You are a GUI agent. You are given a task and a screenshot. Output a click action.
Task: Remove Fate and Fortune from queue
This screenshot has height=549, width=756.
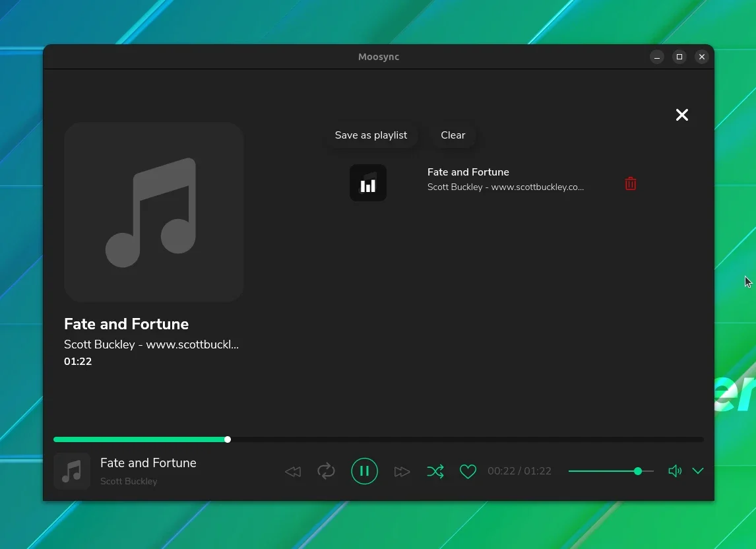[630, 183]
